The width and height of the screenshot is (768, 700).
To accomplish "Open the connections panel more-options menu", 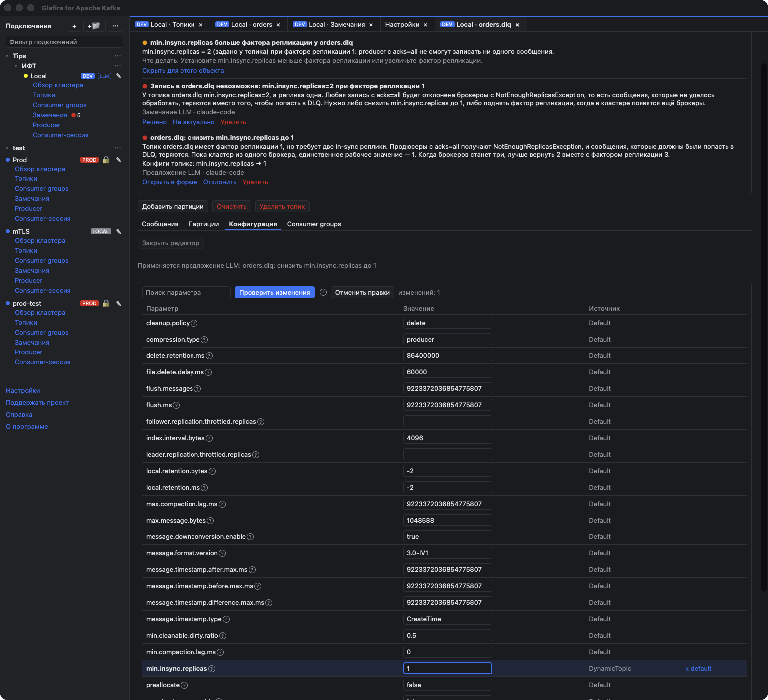I will click(x=115, y=26).
